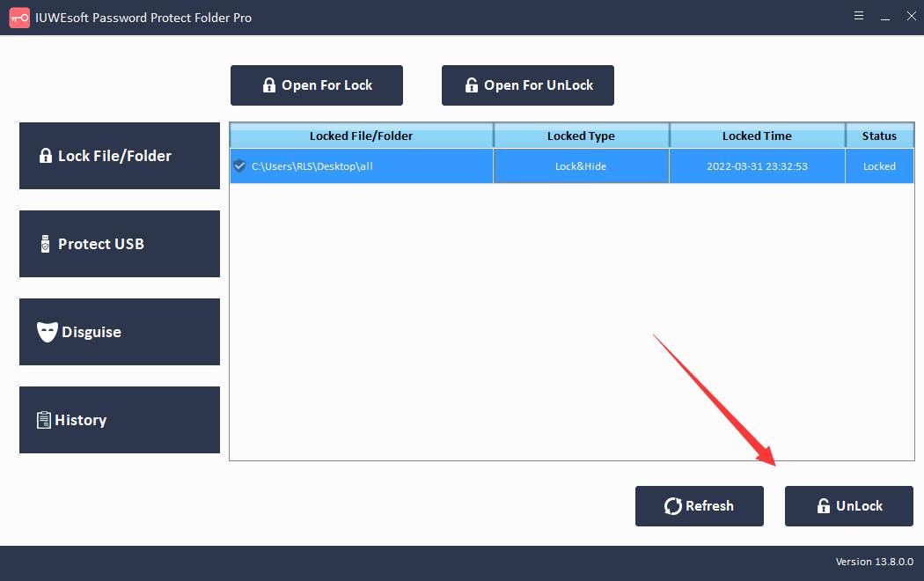Click the Open For UnLock button
This screenshot has height=581, width=924.
click(x=528, y=85)
